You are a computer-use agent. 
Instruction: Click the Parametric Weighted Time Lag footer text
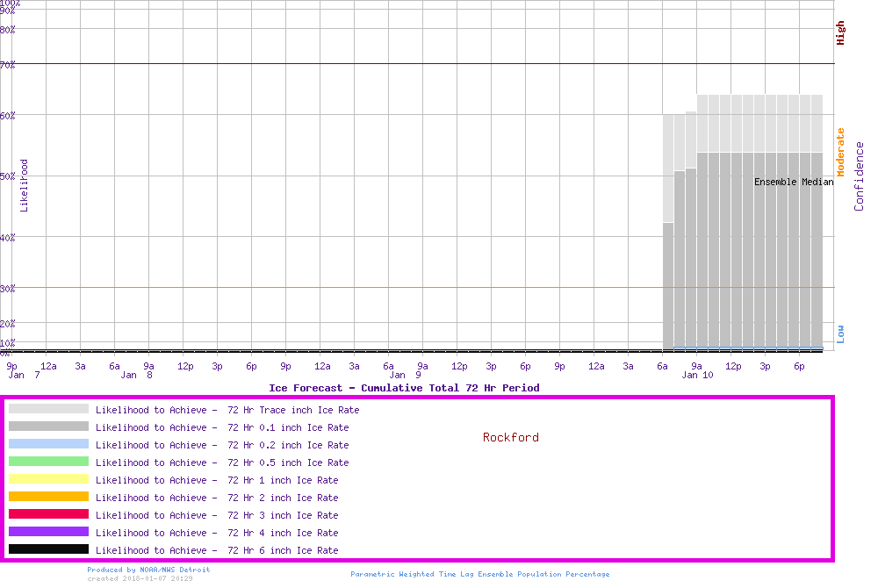(x=479, y=574)
